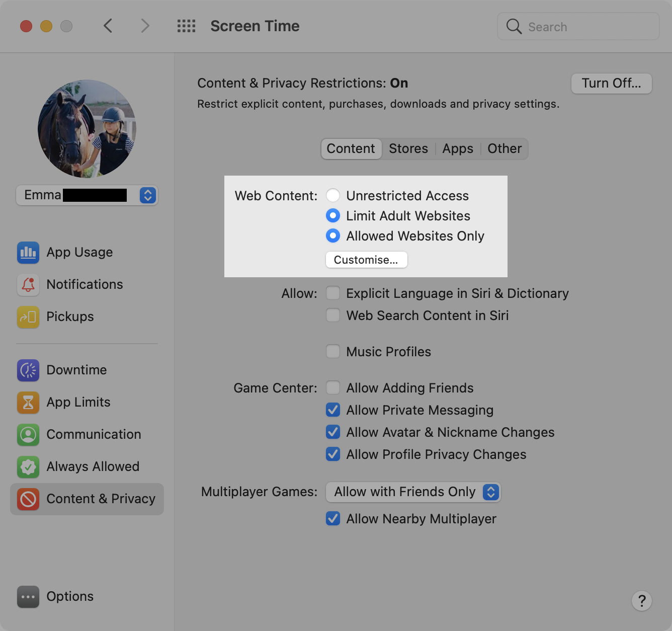The width and height of the screenshot is (672, 631).
Task: Enable Allow Adding Friends checkbox
Action: (333, 387)
